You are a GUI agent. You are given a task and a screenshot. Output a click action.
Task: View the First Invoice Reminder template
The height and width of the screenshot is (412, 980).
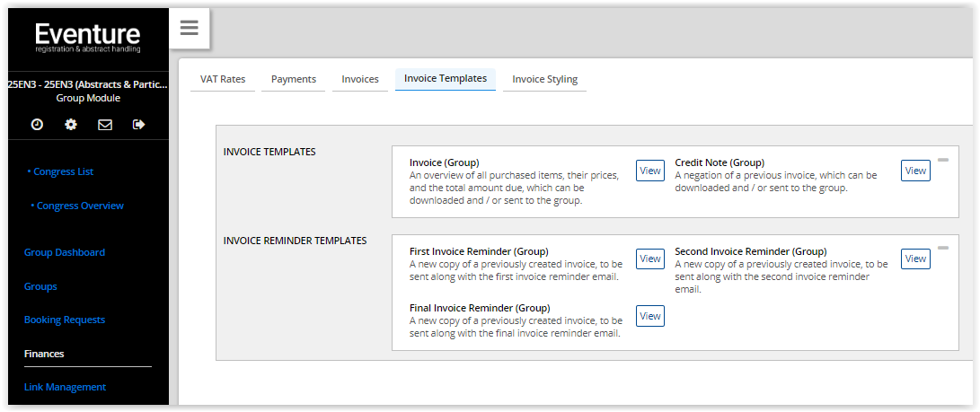coord(650,259)
